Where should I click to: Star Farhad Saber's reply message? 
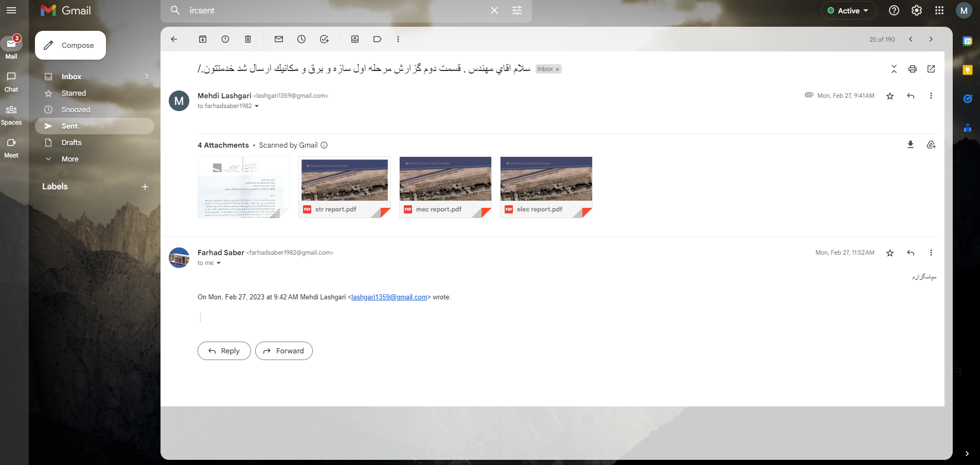890,253
